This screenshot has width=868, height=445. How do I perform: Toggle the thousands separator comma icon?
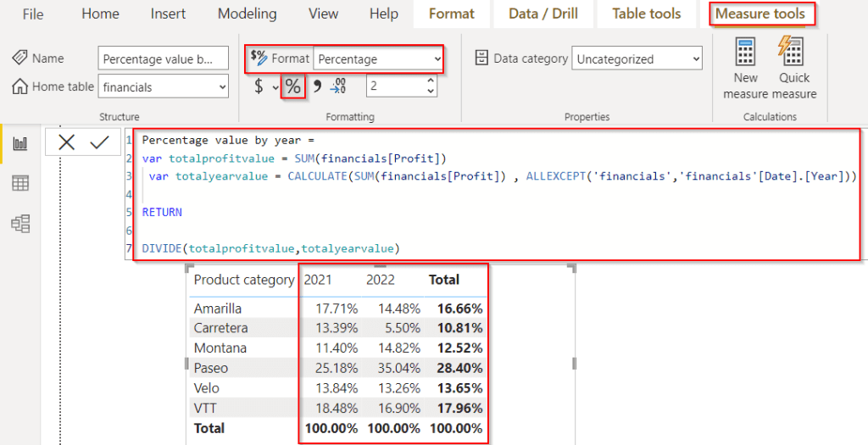(x=317, y=86)
